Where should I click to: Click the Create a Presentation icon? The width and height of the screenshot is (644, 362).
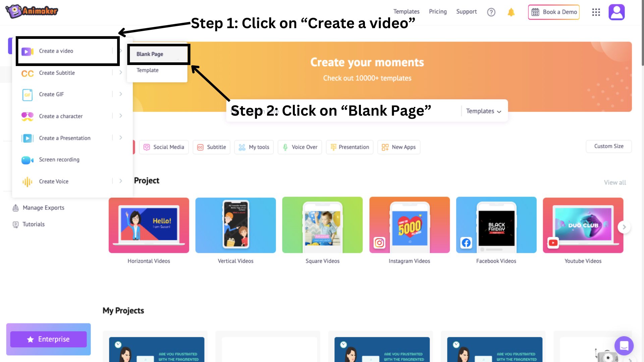pyautogui.click(x=28, y=138)
